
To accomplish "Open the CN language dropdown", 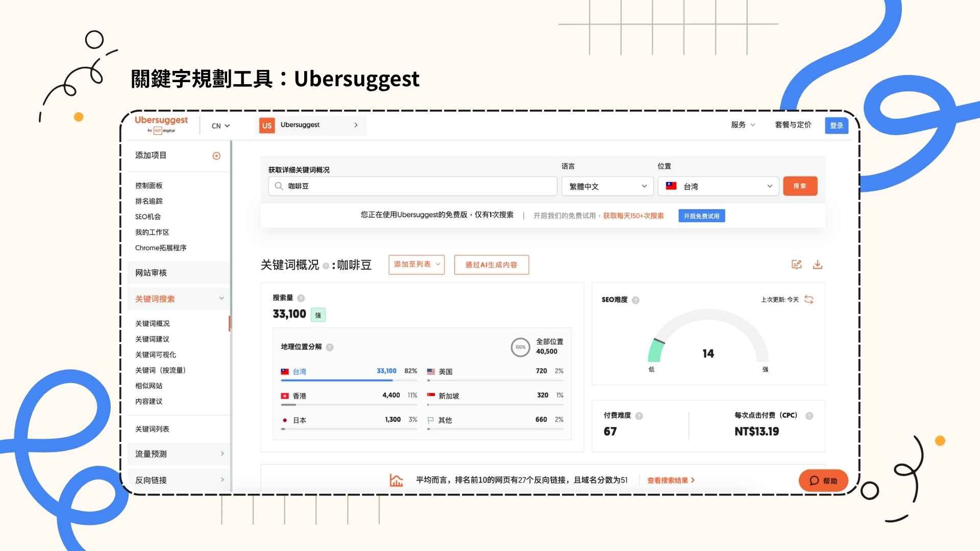I will click(220, 126).
